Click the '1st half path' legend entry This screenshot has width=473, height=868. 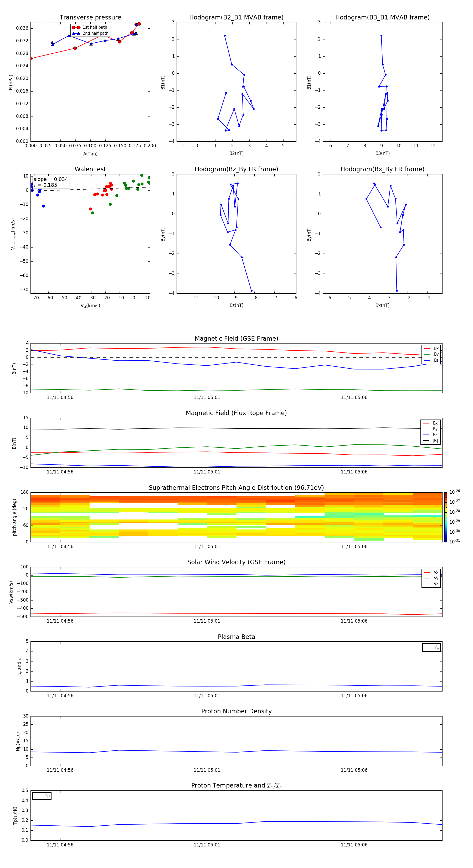click(x=90, y=27)
